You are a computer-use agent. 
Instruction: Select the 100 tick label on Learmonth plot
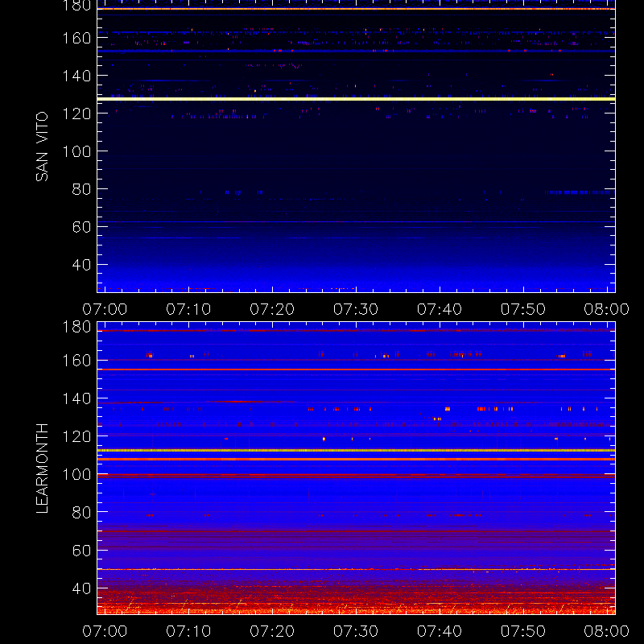(x=76, y=475)
